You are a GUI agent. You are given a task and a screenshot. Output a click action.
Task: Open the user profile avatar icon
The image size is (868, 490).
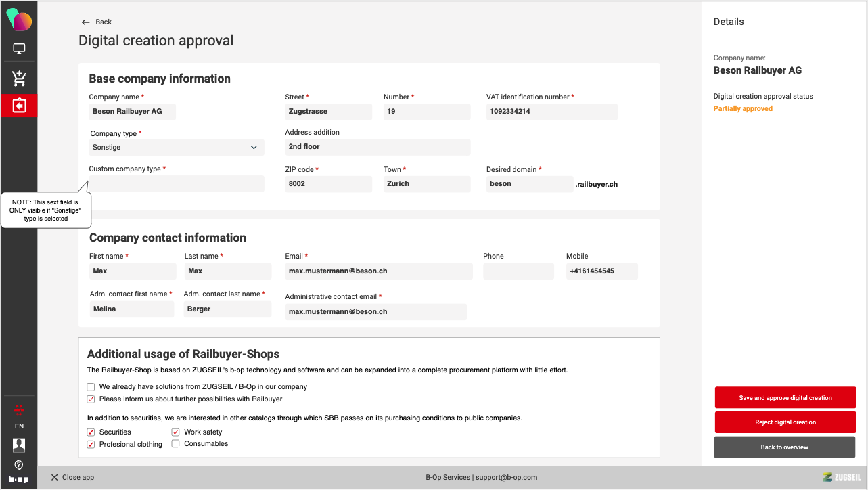tap(19, 445)
